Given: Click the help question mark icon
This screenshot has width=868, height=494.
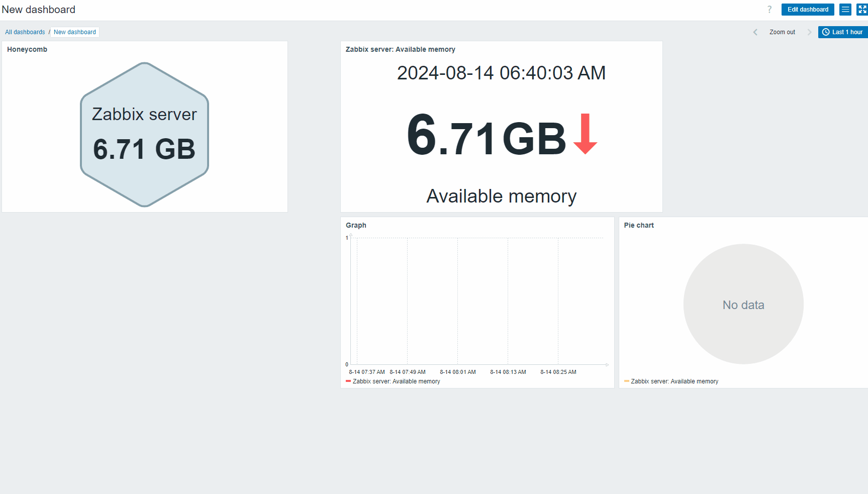Looking at the screenshot, I should 769,10.
